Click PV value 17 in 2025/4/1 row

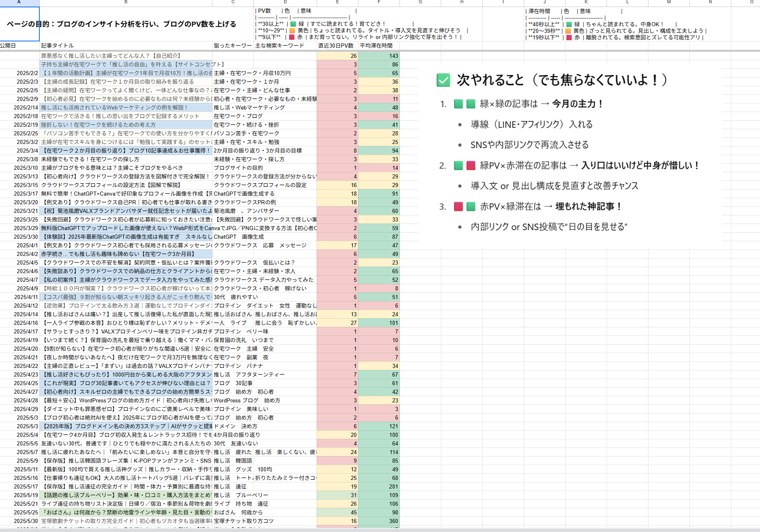point(338,245)
